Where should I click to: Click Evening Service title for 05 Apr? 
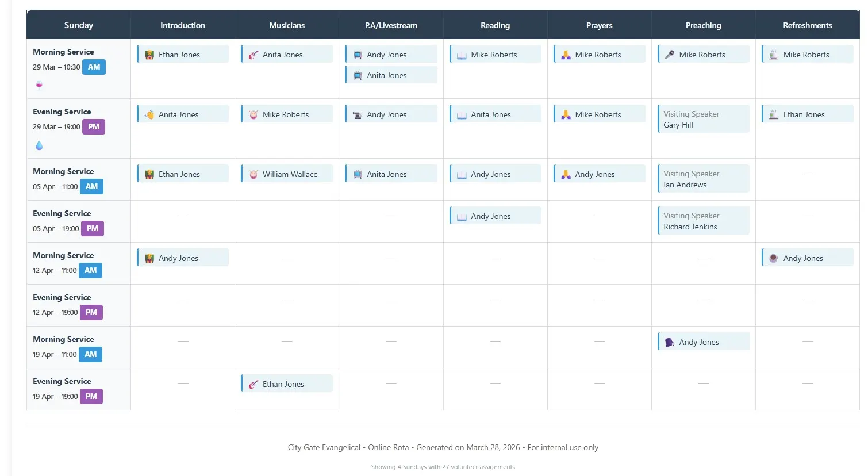point(62,213)
